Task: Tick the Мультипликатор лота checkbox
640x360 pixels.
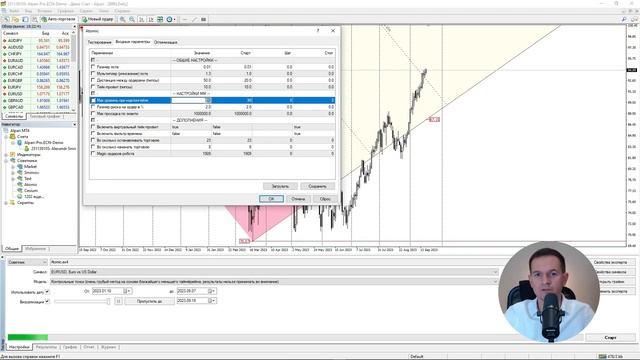Action: click(93, 73)
